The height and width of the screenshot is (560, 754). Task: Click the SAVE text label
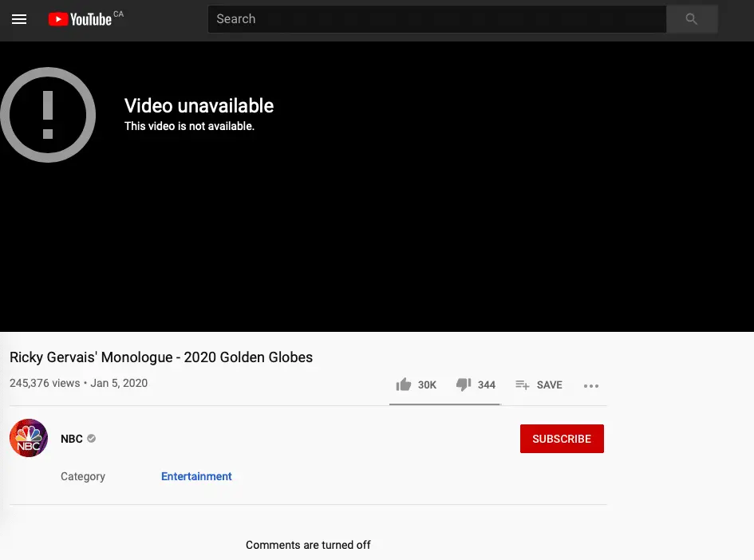(549, 385)
